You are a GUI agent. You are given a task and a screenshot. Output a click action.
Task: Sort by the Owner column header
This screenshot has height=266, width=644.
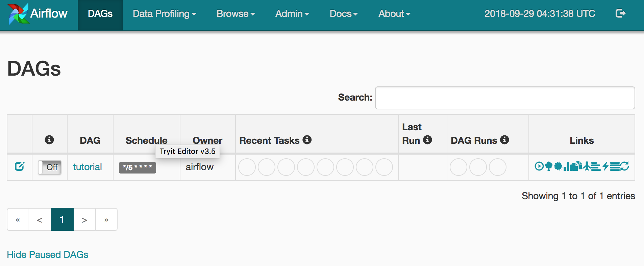[x=207, y=140]
